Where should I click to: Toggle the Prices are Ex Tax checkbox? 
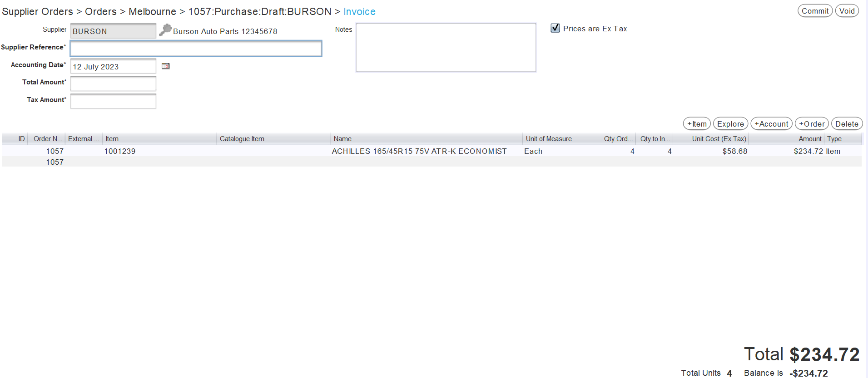pyautogui.click(x=555, y=28)
